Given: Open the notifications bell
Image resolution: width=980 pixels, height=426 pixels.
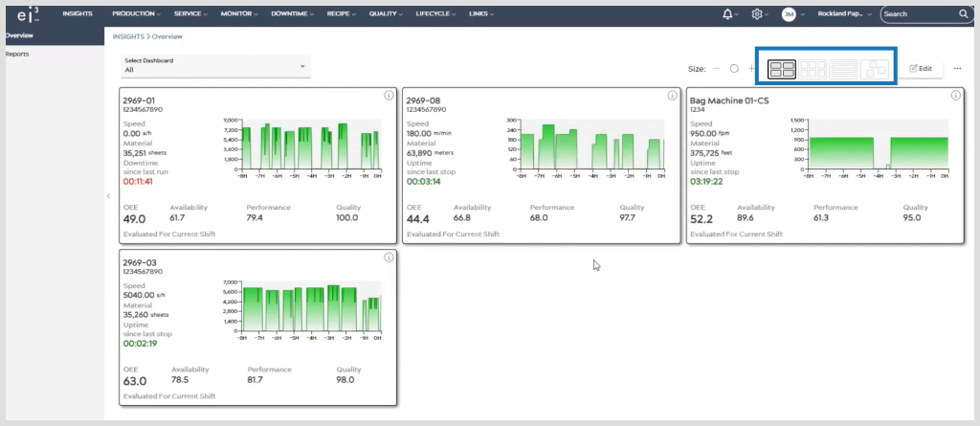Looking at the screenshot, I should click(727, 13).
